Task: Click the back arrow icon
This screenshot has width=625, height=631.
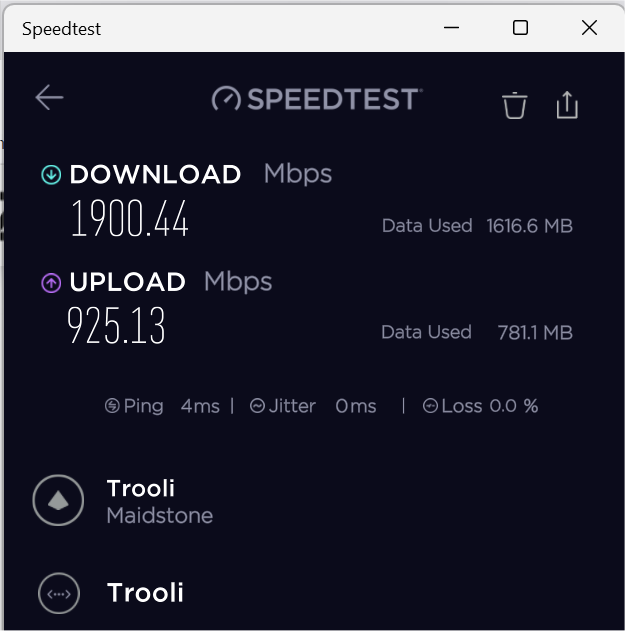Action: pyautogui.click(x=49, y=97)
